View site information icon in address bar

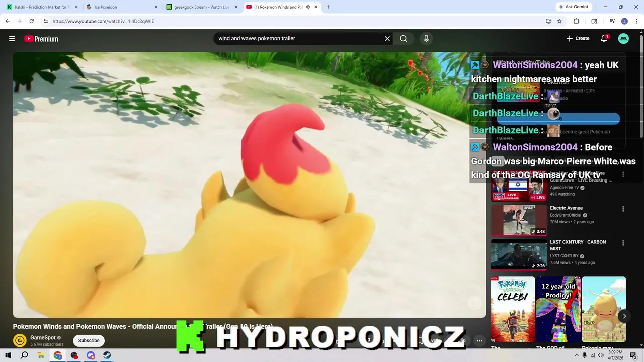coord(46,21)
